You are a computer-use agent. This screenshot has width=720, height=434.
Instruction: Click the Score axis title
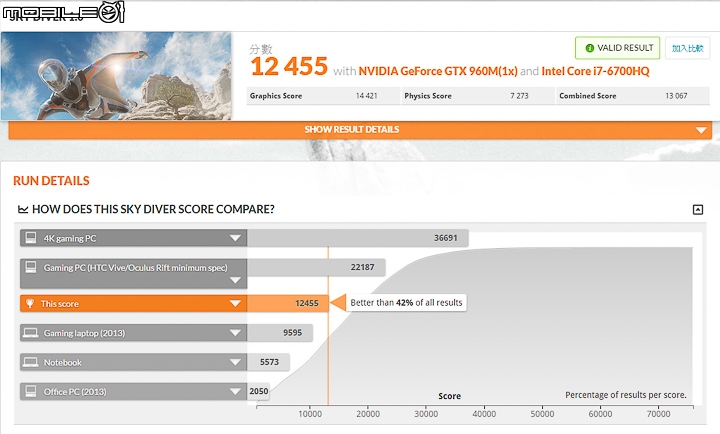450,396
